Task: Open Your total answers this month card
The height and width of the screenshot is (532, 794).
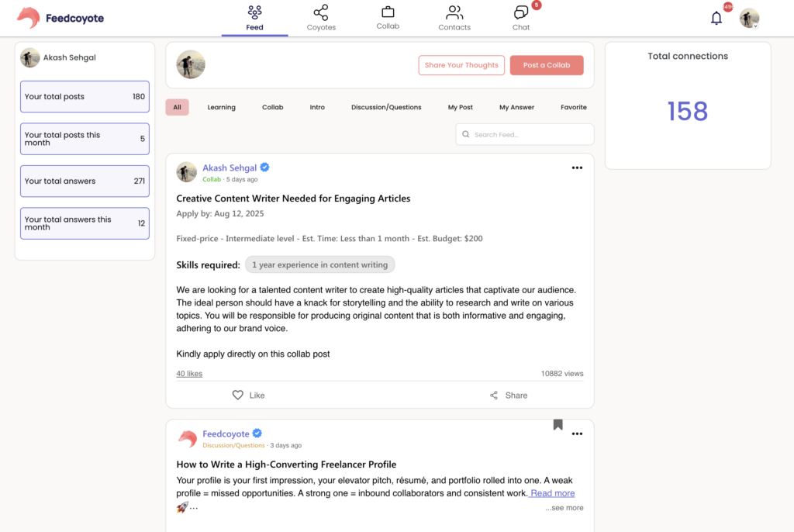Action: [85, 223]
